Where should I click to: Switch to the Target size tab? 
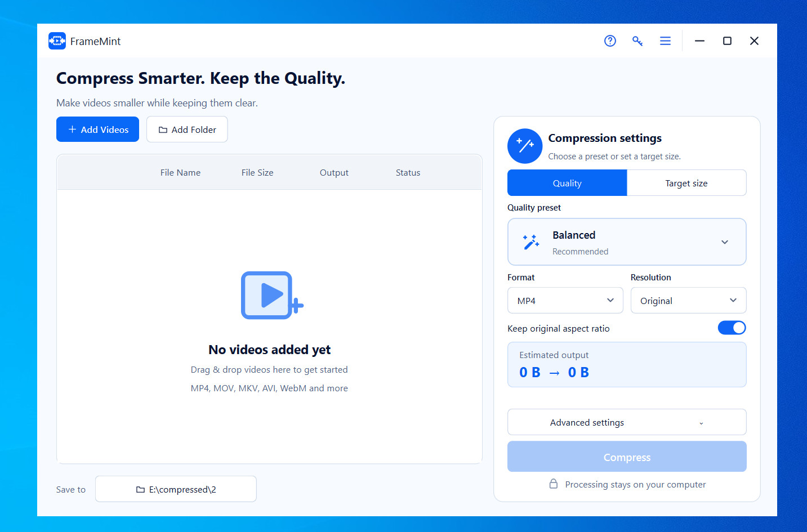click(x=686, y=183)
